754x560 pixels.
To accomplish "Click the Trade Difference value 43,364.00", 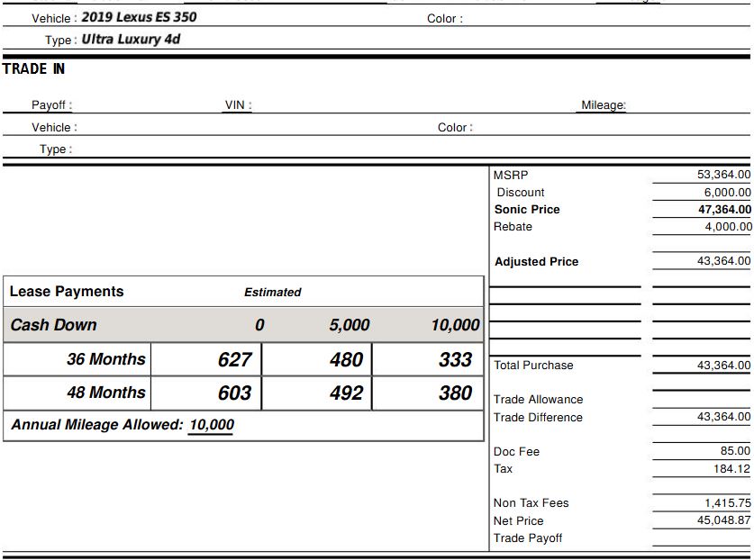I will [x=723, y=417].
